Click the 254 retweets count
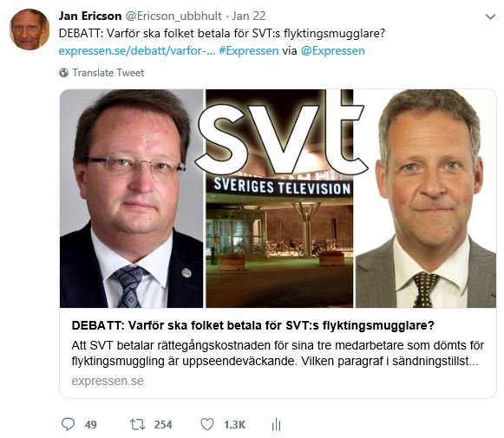The width and height of the screenshot is (504, 438). point(163,424)
